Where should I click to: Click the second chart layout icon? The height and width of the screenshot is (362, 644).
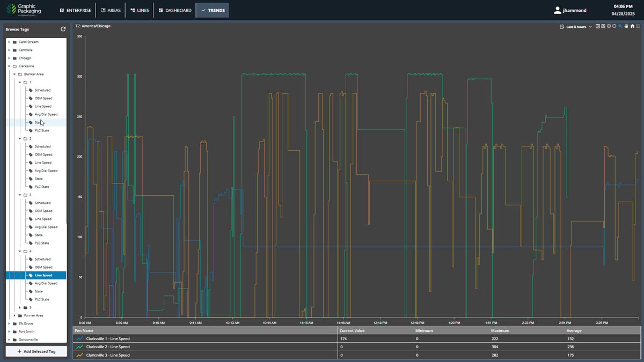pos(603,26)
